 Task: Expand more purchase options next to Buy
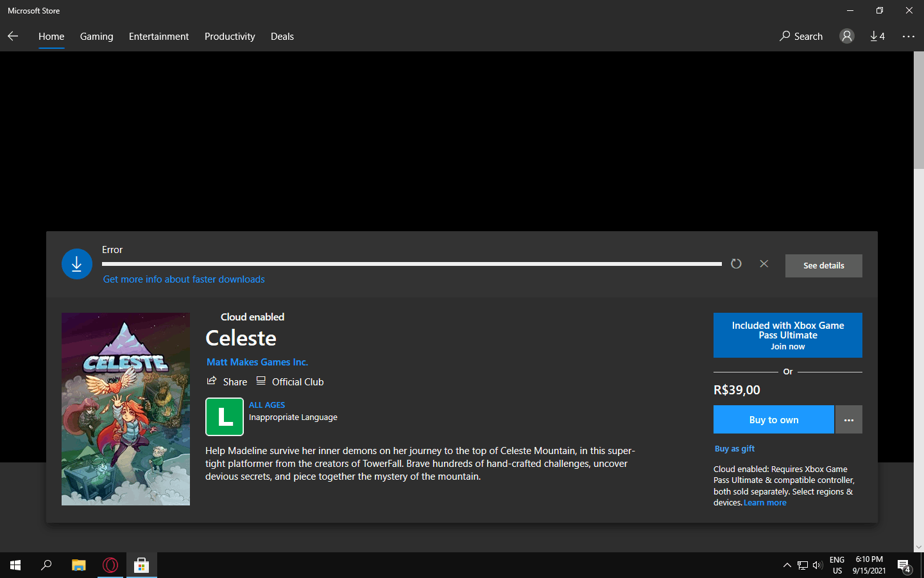pos(849,419)
